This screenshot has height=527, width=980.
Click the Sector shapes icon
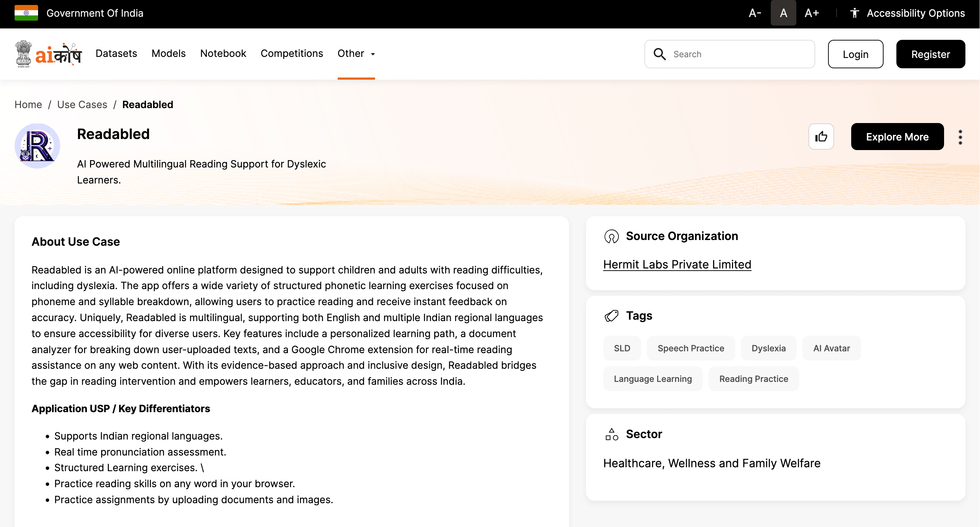(611, 434)
